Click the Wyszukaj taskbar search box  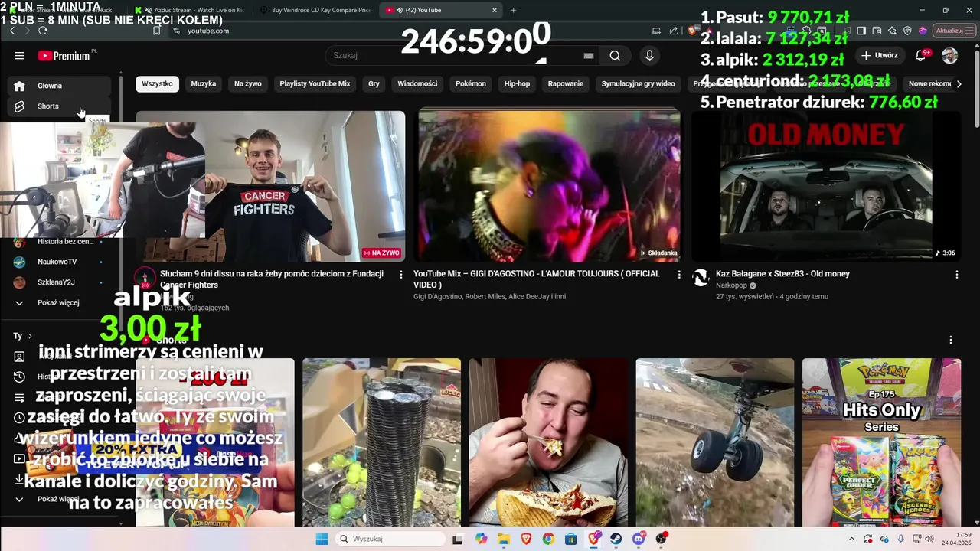pyautogui.click(x=389, y=539)
